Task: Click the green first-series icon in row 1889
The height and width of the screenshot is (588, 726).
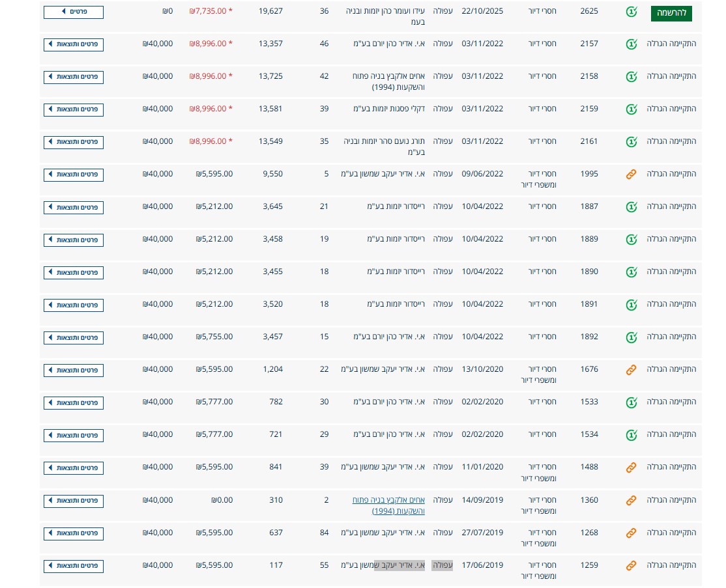Action: [632, 239]
